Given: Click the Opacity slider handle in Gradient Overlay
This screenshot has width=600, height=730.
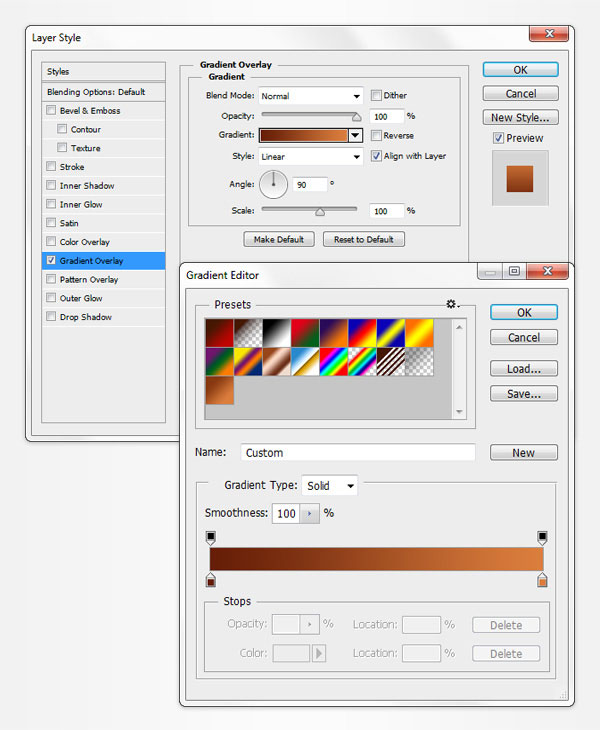Looking at the screenshot, I should 357,116.
